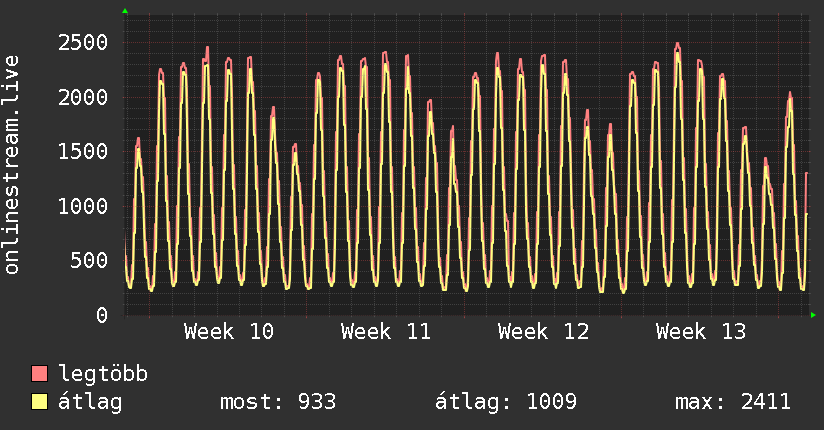The width and height of the screenshot is (824, 430).
Task: Click the green arrow at x-axis end
Action: tap(813, 315)
